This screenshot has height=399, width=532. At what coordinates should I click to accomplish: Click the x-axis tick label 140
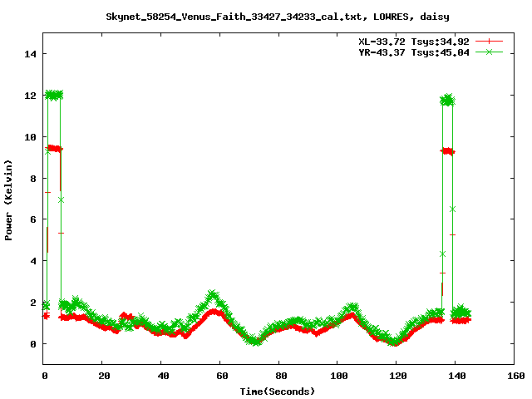(457, 376)
